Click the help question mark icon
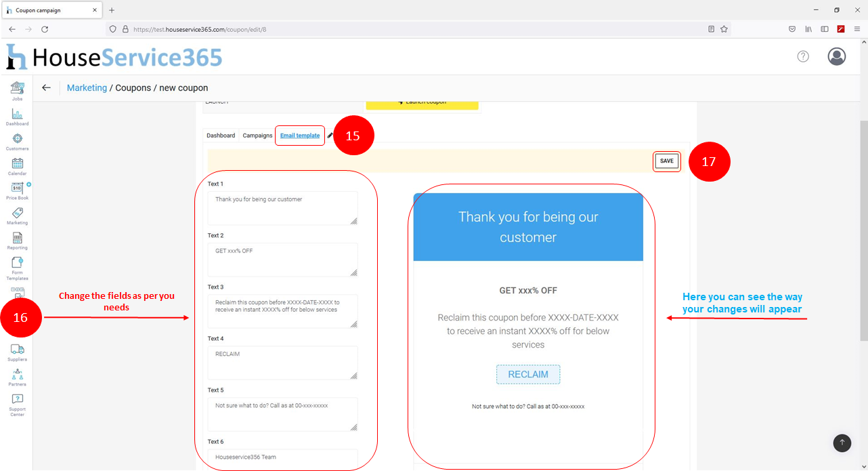868x471 pixels. (803, 56)
